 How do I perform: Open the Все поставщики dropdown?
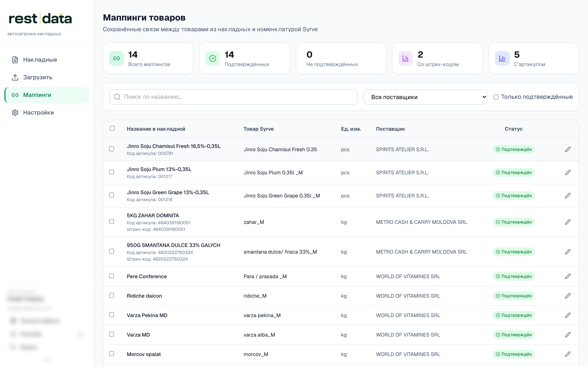(425, 97)
